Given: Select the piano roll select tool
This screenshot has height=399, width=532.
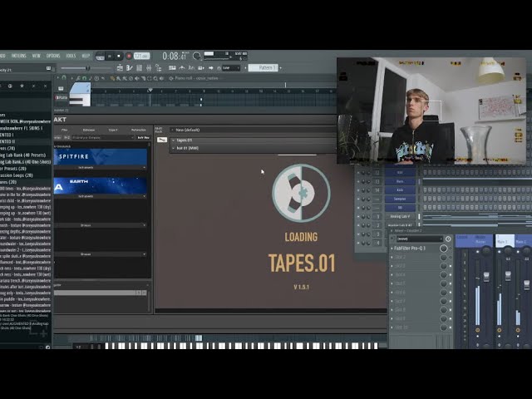Looking at the screenshot, I should 150,78.
